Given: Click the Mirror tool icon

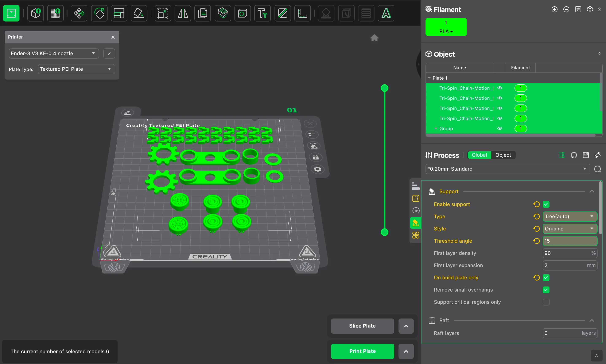Looking at the screenshot, I should [x=183, y=13].
